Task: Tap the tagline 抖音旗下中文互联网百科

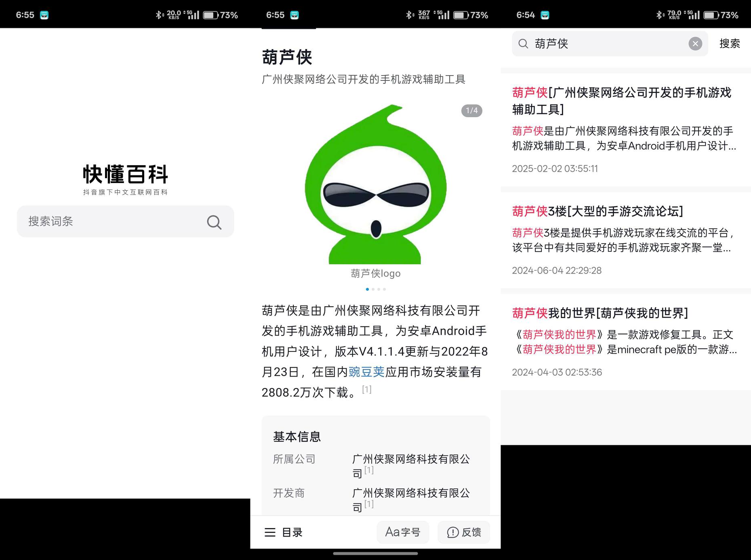Action: pyautogui.click(x=125, y=192)
